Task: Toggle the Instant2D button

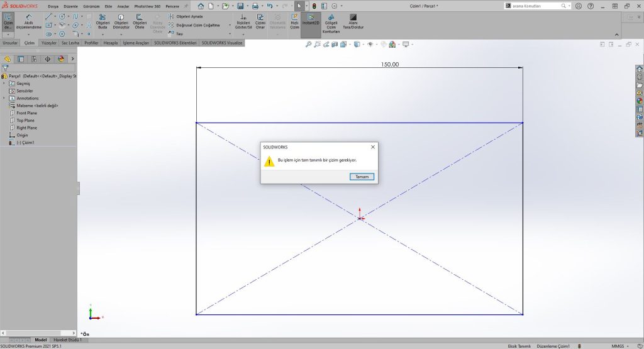Action: point(310,21)
